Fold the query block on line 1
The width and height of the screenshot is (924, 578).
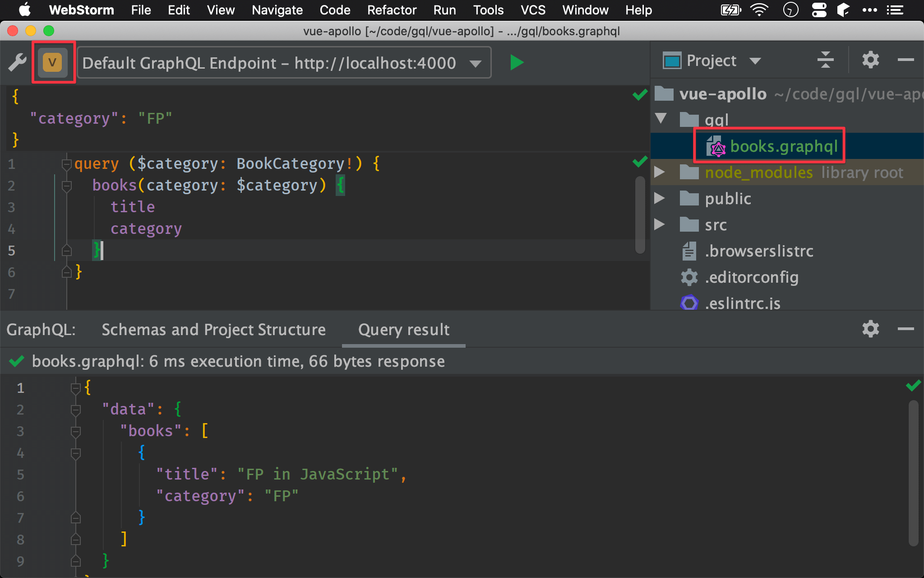(x=67, y=164)
